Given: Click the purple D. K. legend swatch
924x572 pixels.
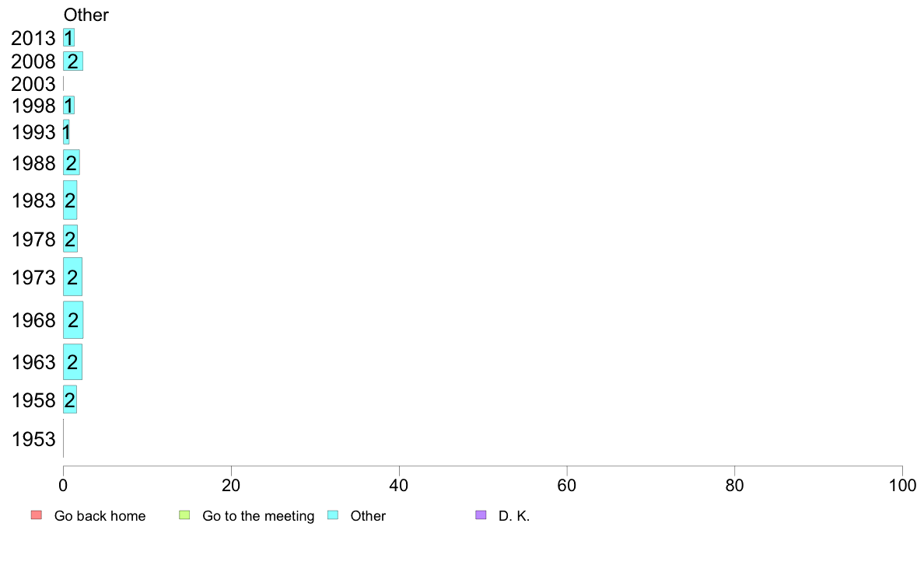Looking at the screenshot, I should tap(481, 515).
